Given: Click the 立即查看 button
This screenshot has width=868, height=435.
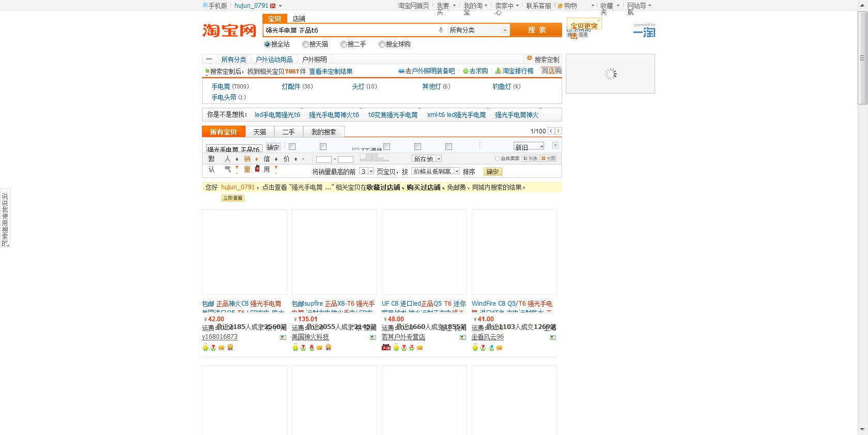Looking at the screenshot, I should coord(233,198).
